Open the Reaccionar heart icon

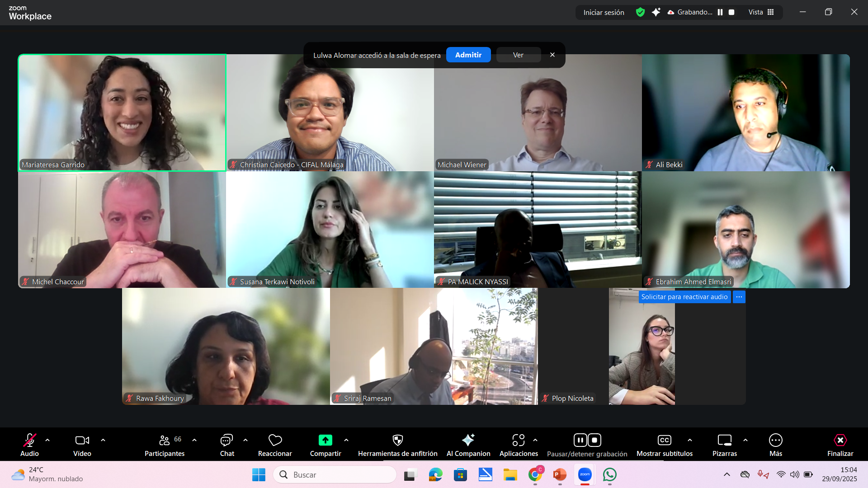[275, 441]
